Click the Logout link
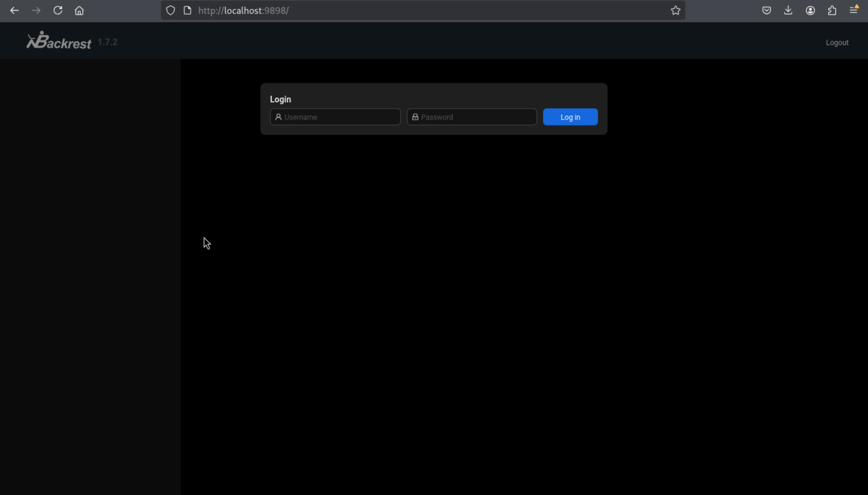 coord(837,42)
